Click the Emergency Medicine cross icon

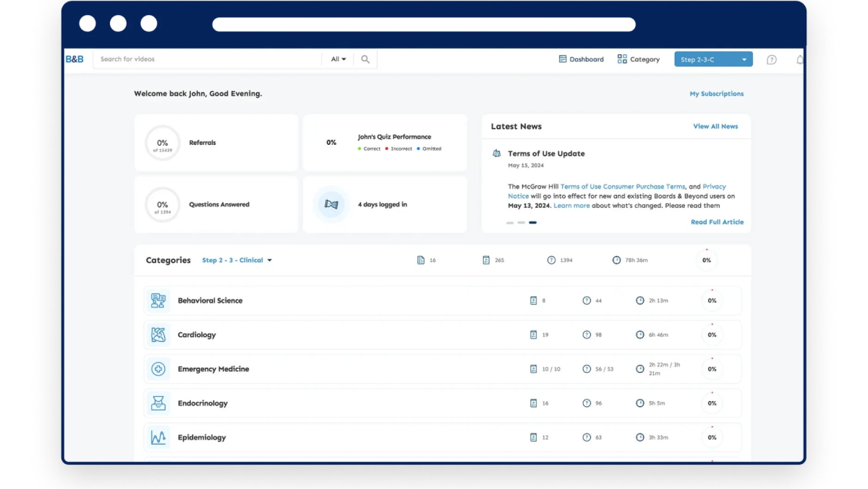pyautogui.click(x=158, y=369)
